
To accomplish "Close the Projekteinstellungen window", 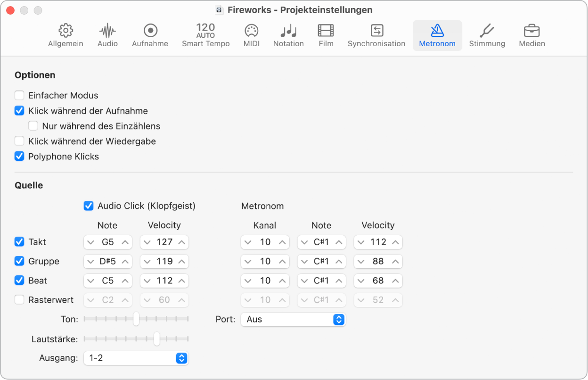I will pyautogui.click(x=9, y=10).
